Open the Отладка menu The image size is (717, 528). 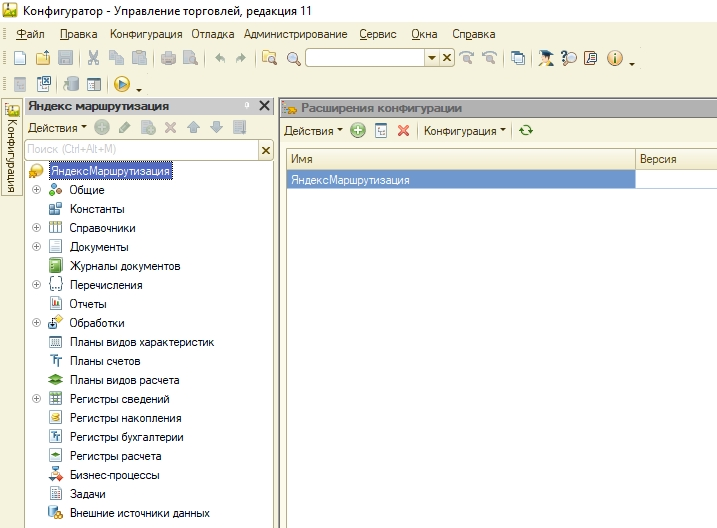click(212, 34)
